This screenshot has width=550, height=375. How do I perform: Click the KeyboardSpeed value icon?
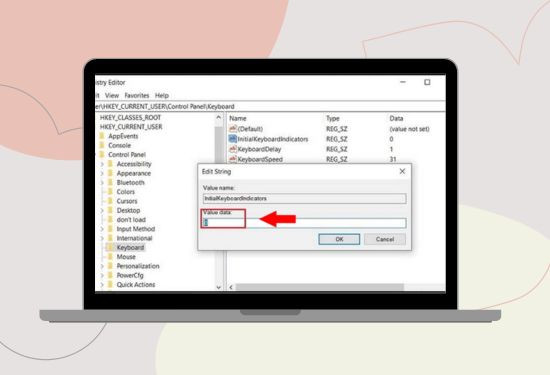[233, 159]
